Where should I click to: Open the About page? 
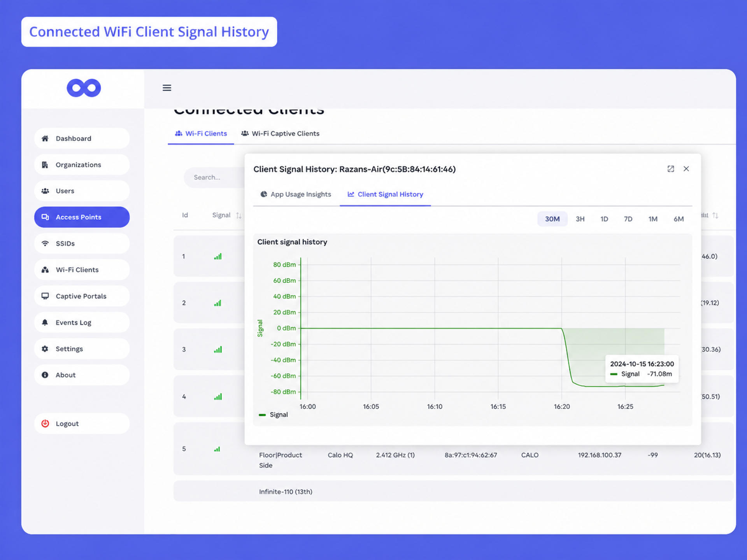(x=82, y=375)
